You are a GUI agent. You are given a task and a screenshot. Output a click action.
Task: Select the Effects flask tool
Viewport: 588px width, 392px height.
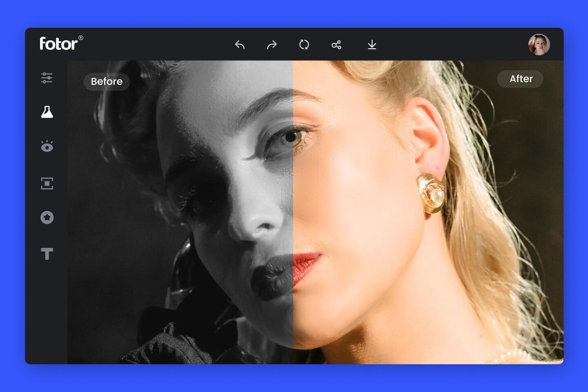tap(47, 112)
